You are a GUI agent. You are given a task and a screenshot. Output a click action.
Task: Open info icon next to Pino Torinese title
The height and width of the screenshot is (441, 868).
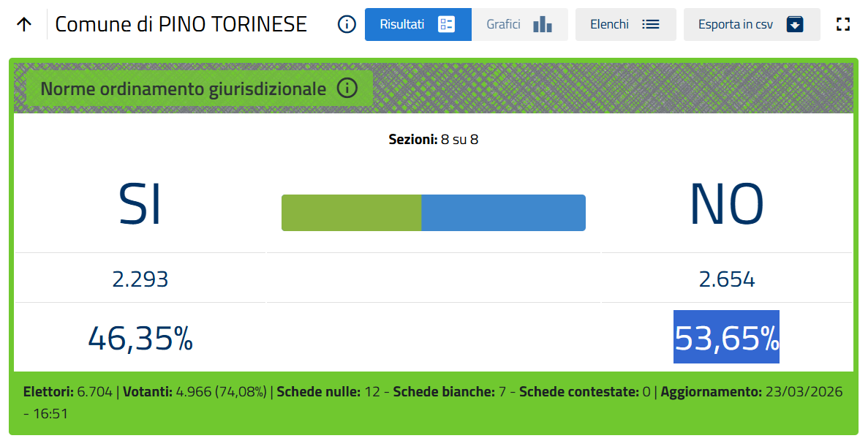click(347, 24)
